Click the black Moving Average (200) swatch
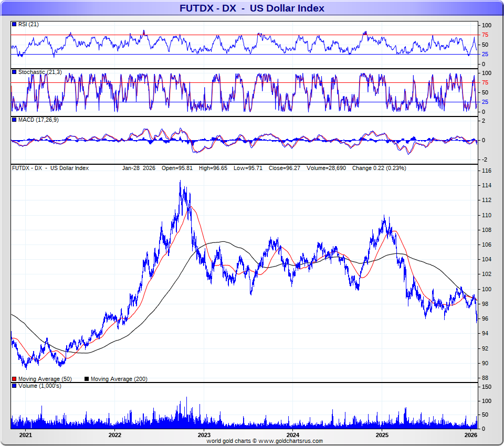 [87, 379]
